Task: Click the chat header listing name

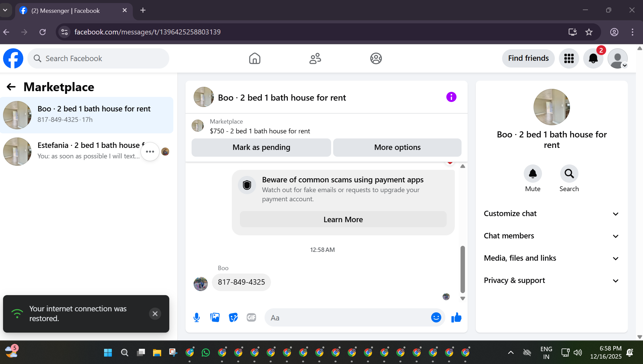Action: tap(282, 98)
